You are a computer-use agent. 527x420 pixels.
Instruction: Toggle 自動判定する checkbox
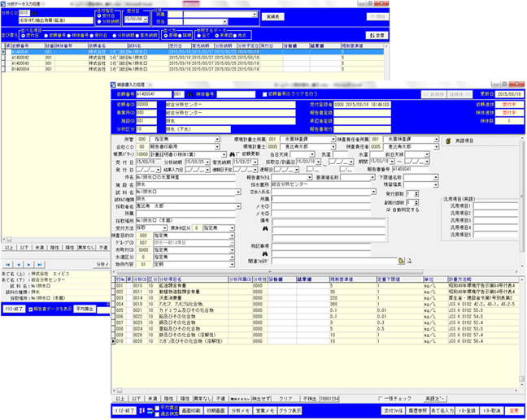(x=389, y=210)
